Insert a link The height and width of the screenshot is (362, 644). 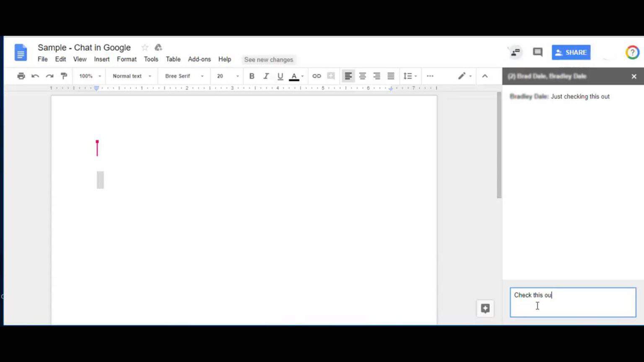click(x=317, y=76)
